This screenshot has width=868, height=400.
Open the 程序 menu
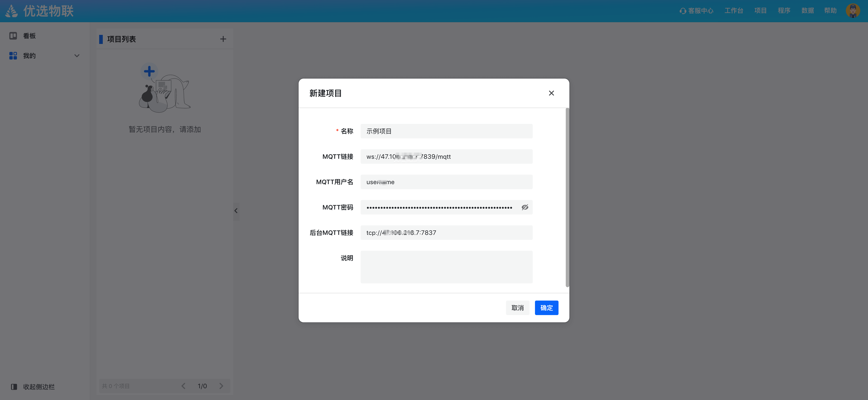(x=784, y=11)
